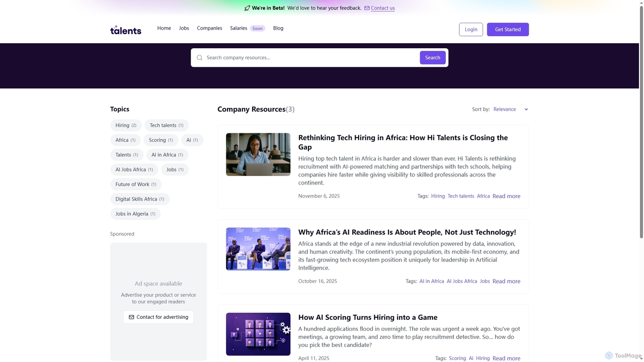Select the Ai (1) topic chip
Screen dimensions: 644x362
click(x=192, y=140)
